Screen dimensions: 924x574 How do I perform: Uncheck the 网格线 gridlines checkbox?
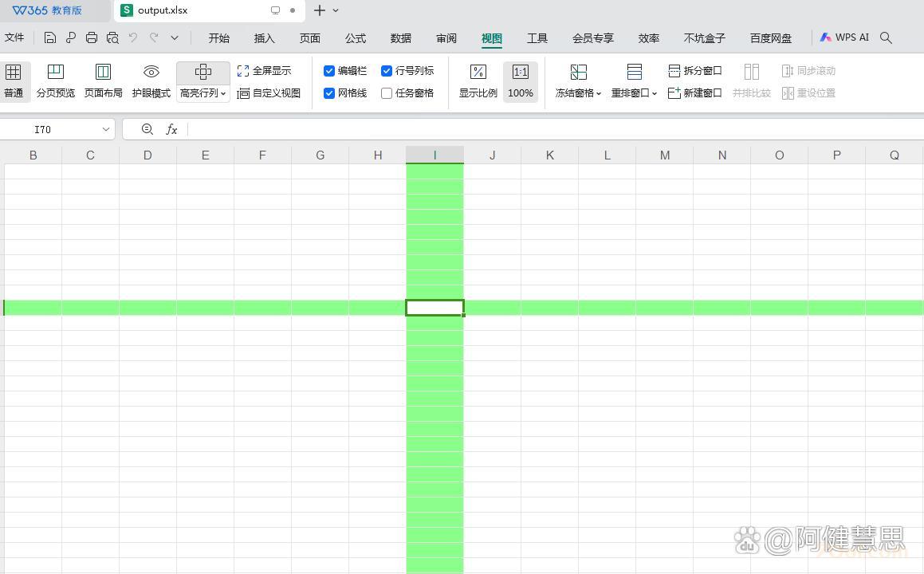pos(329,92)
